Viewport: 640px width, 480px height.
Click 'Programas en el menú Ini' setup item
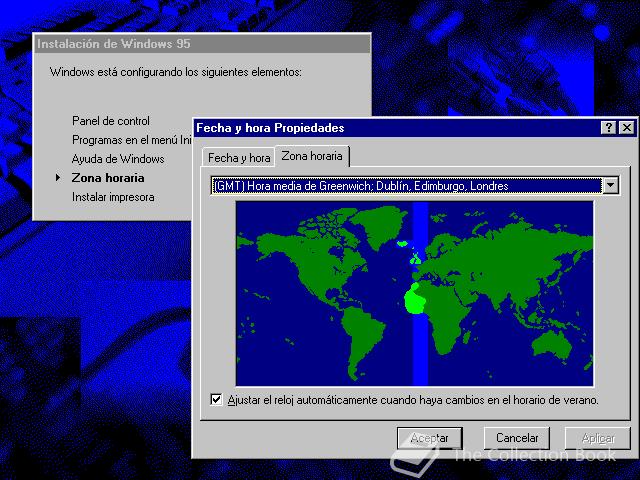point(131,140)
